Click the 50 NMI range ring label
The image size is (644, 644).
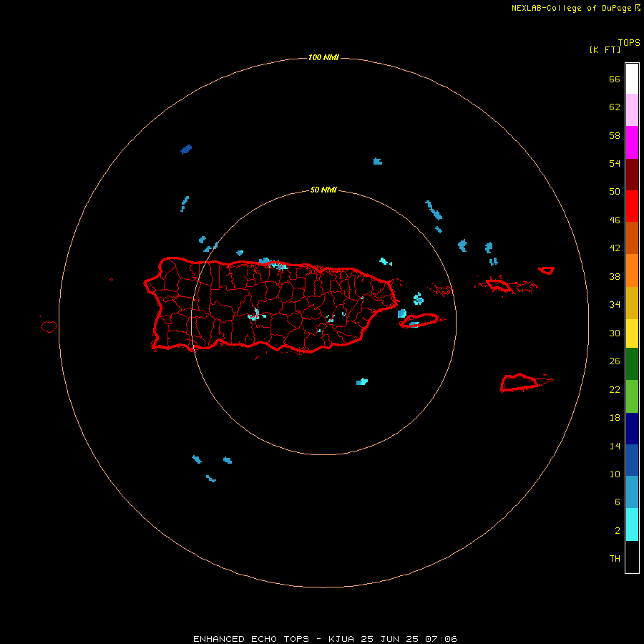[323, 190]
